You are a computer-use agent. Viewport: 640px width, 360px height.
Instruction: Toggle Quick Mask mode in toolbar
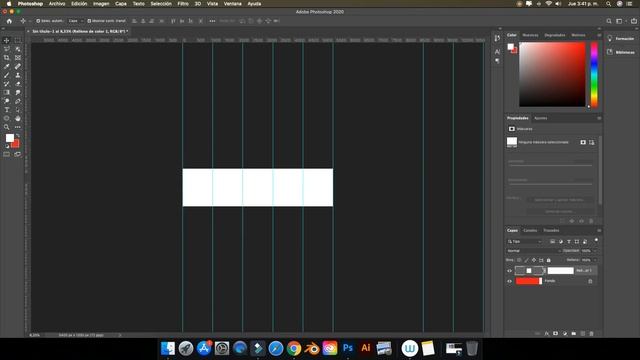[x=7, y=155]
